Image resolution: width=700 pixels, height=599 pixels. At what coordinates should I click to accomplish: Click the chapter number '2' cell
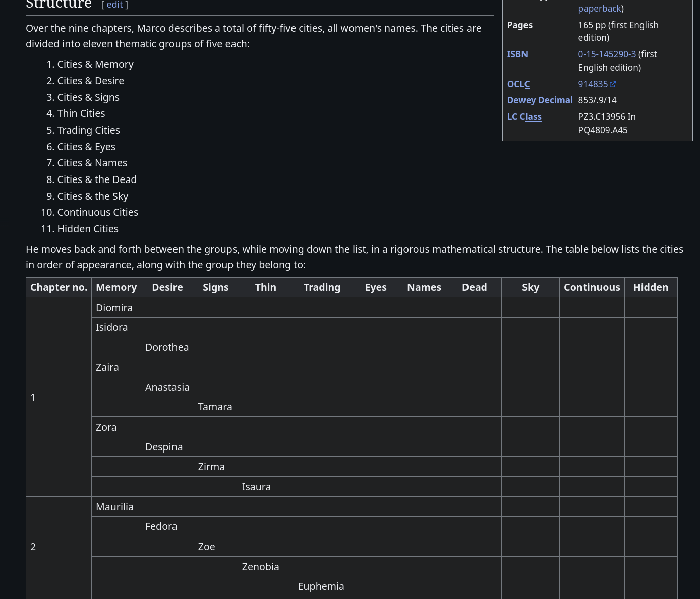pyautogui.click(x=59, y=547)
